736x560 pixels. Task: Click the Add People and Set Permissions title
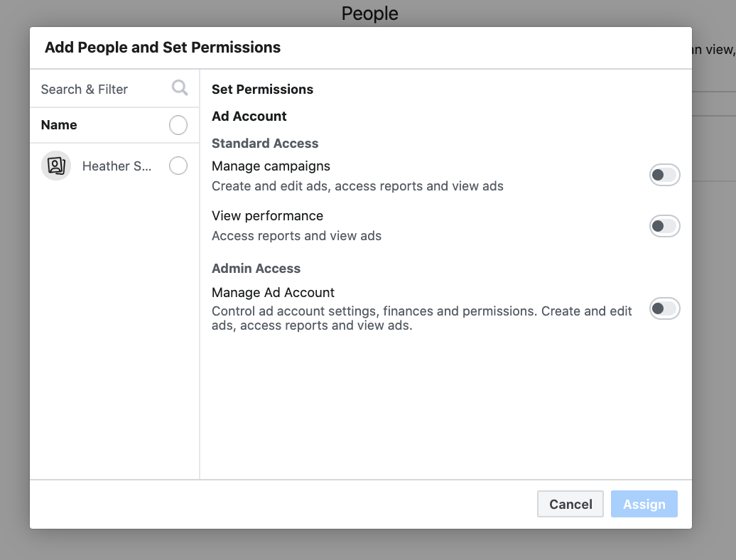click(163, 48)
